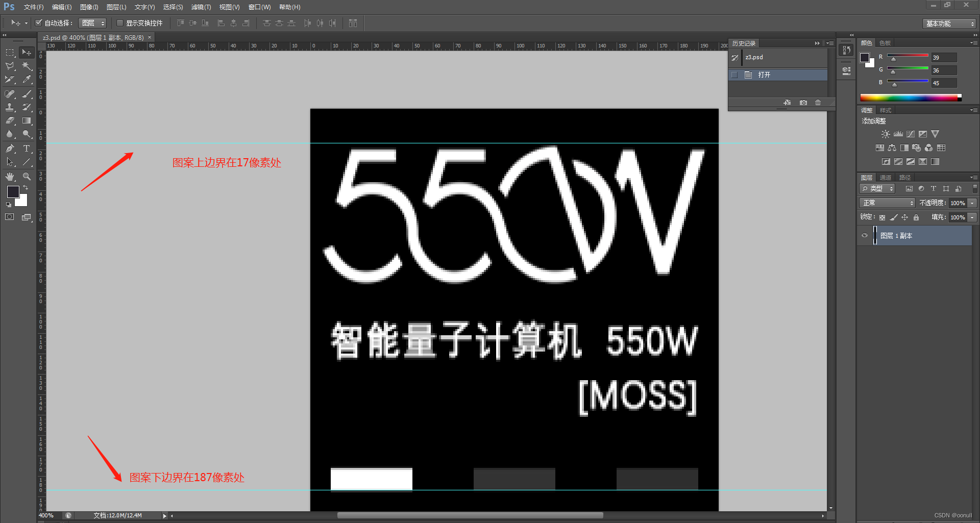Select the Line tool

pyautogui.click(x=27, y=162)
